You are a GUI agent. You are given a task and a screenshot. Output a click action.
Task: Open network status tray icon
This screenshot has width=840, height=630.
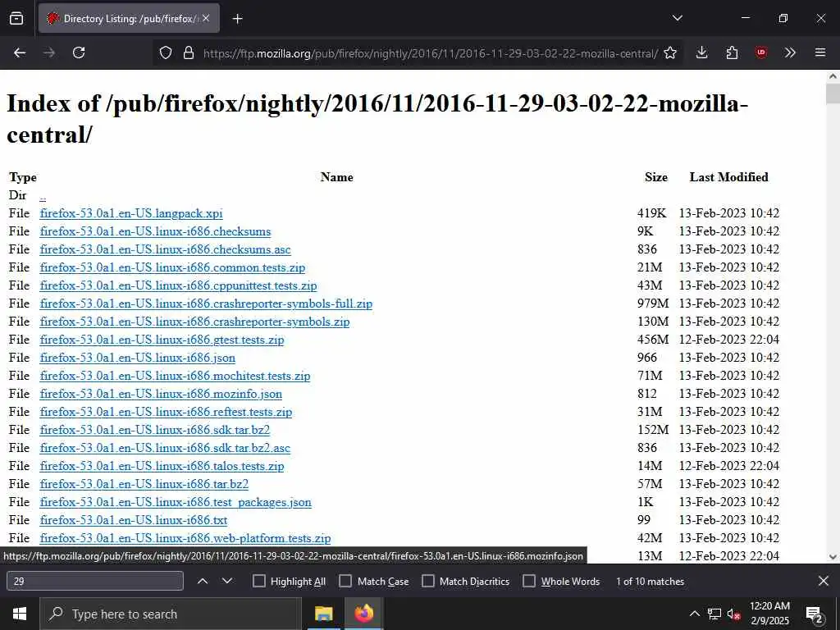714,614
